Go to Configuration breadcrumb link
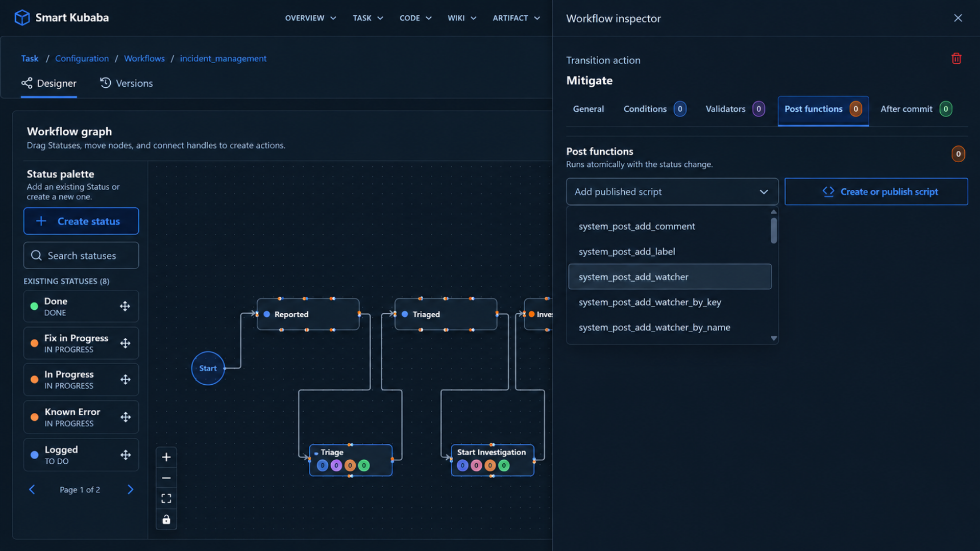 82,59
